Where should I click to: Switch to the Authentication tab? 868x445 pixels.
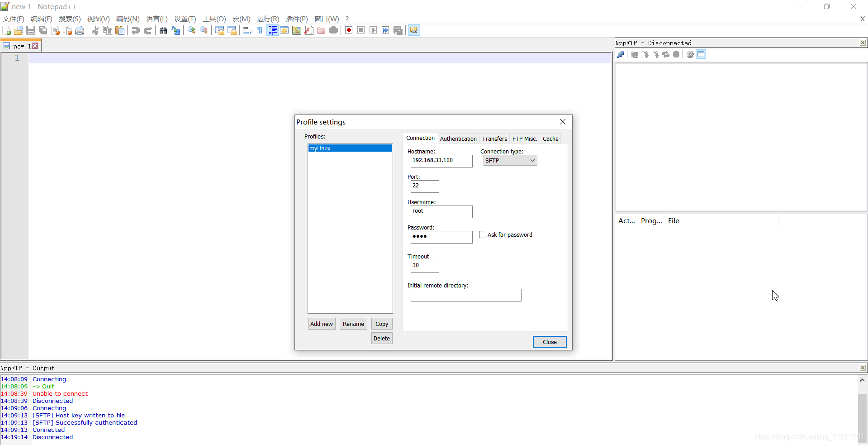pos(458,139)
